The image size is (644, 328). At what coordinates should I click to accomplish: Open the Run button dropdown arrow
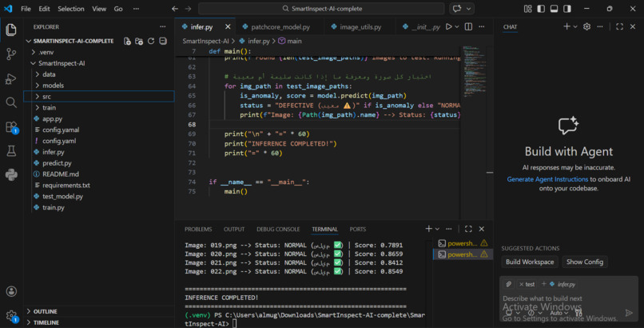(457, 26)
